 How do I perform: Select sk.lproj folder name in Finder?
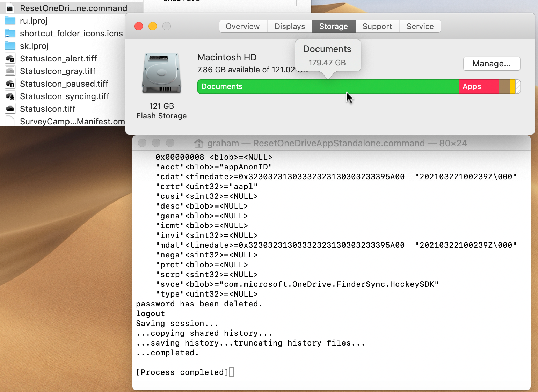pyautogui.click(x=34, y=46)
